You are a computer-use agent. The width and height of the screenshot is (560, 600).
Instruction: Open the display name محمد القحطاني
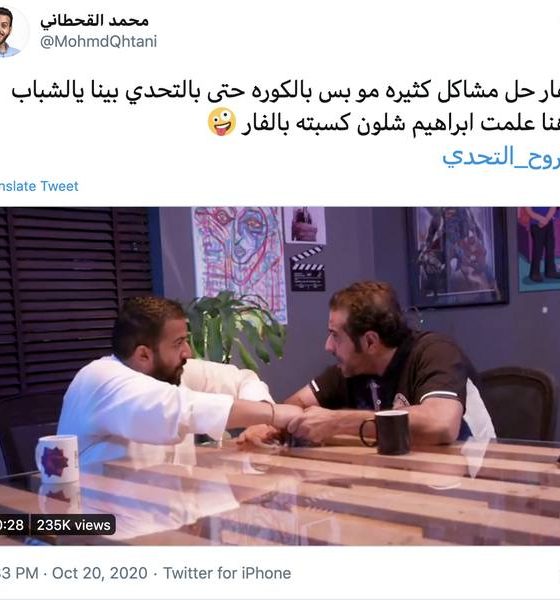click(x=95, y=20)
